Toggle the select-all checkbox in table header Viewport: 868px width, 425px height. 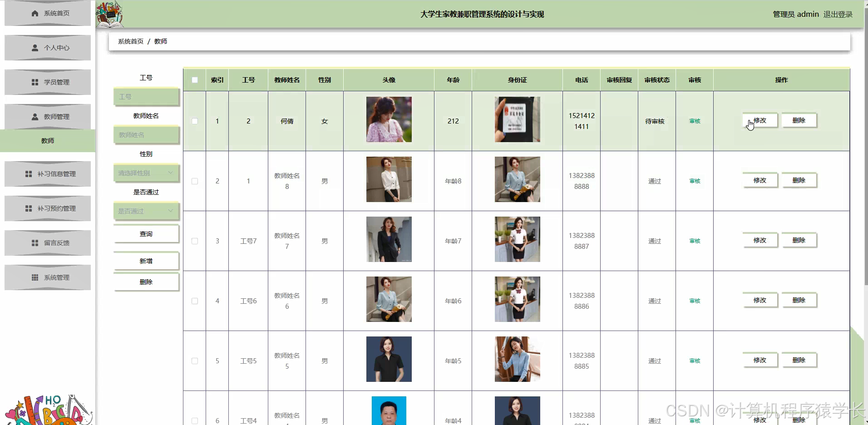(x=195, y=80)
